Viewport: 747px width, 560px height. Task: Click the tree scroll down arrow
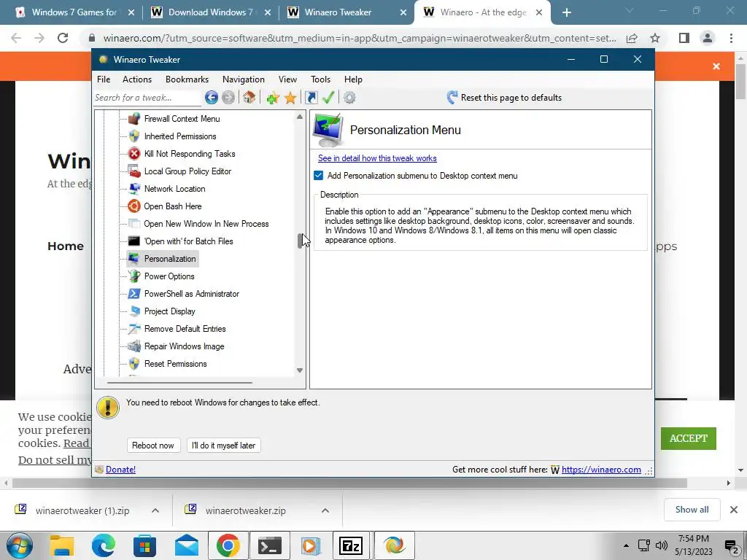pos(300,370)
